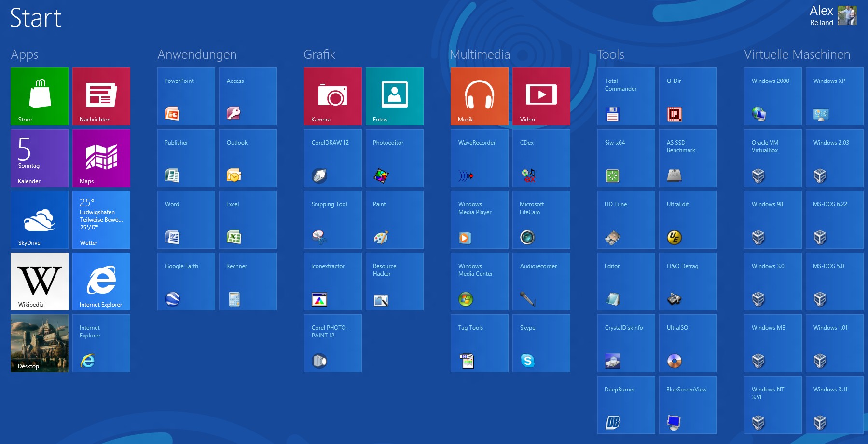Open the Photoeditor tile
868x444 pixels.
click(x=395, y=158)
